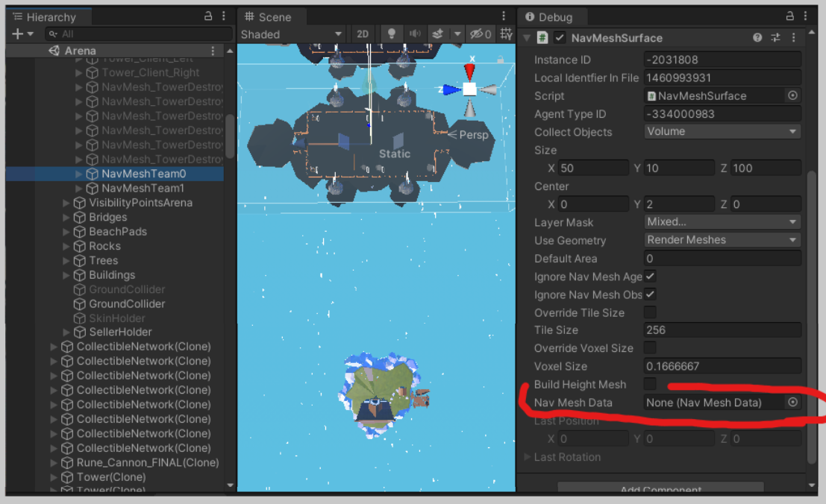Switch the Scene view to 2D mode
This screenshot has height=504, width=826.
pos(363,34)
